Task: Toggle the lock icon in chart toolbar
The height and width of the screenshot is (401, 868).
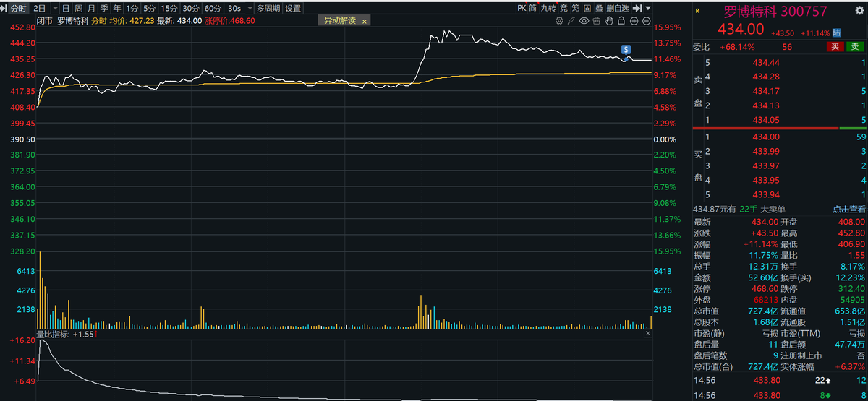Action: [621, 21]
